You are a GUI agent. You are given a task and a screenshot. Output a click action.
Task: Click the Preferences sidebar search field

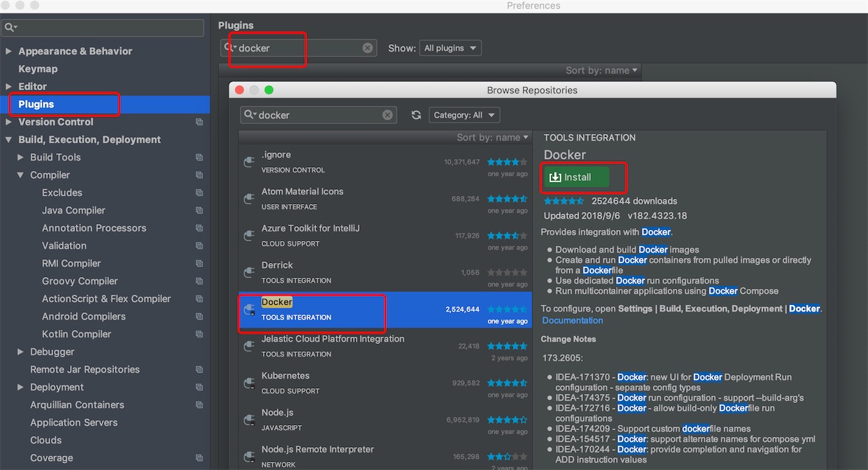pyautogui.click(x=103, y=27)
